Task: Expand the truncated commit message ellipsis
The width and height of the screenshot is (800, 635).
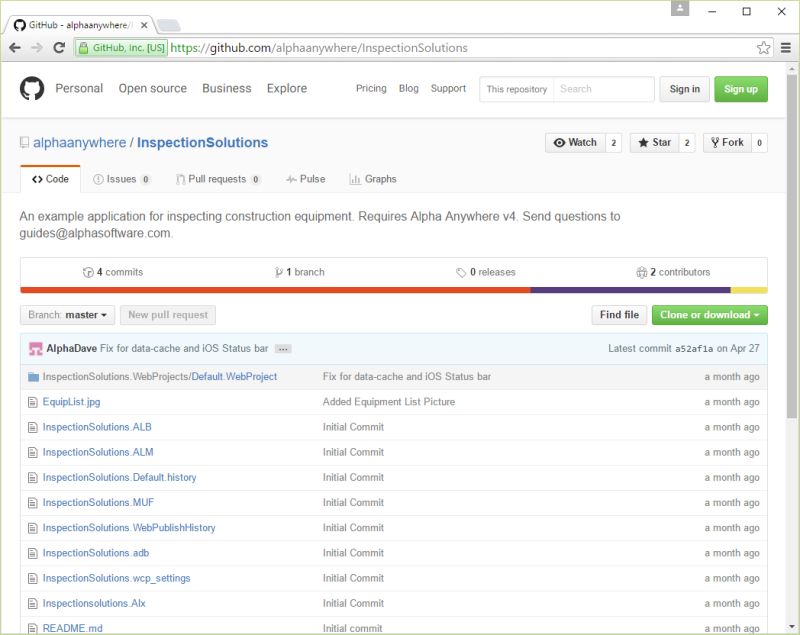Action: pos(282,347)
